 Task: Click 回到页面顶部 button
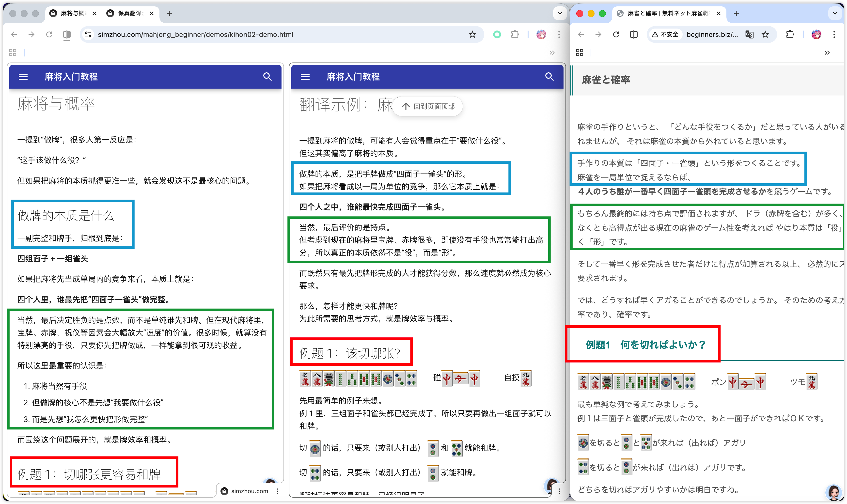coord(428,106)
